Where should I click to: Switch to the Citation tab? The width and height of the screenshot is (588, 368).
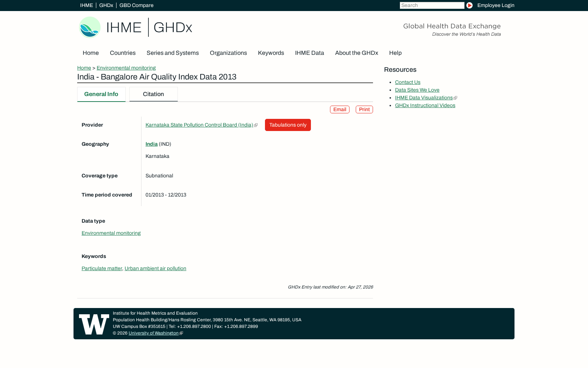[153, 94]
